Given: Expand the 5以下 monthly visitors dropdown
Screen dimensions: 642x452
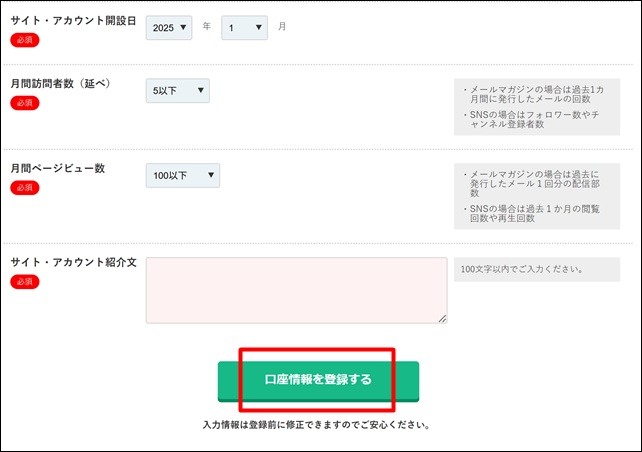Looking at the screenshot, I should tap(177, 91).
